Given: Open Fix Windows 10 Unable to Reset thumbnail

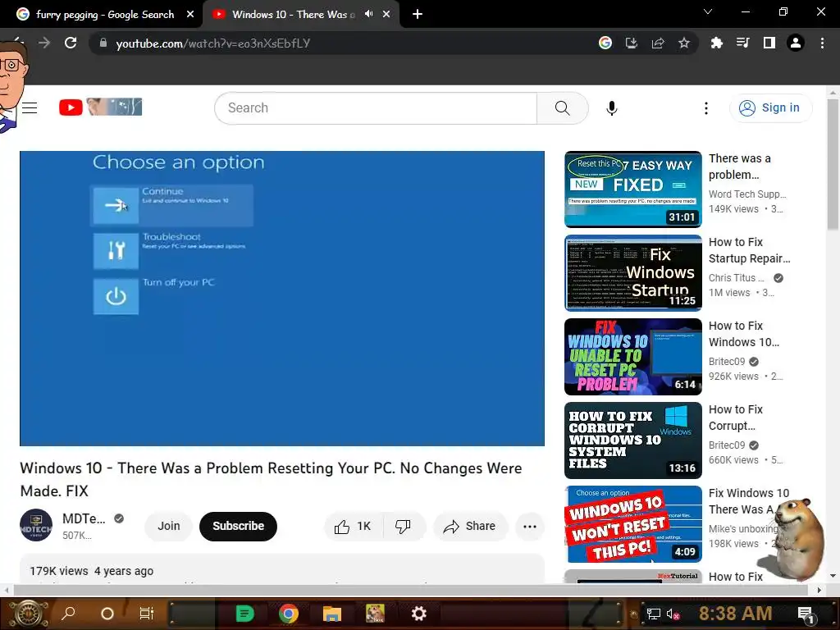Looking at the screenshot, I should [633, 357].
